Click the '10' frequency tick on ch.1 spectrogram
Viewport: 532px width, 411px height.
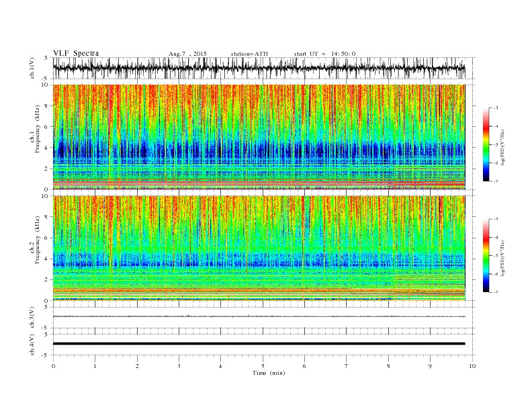coord(45,85)
